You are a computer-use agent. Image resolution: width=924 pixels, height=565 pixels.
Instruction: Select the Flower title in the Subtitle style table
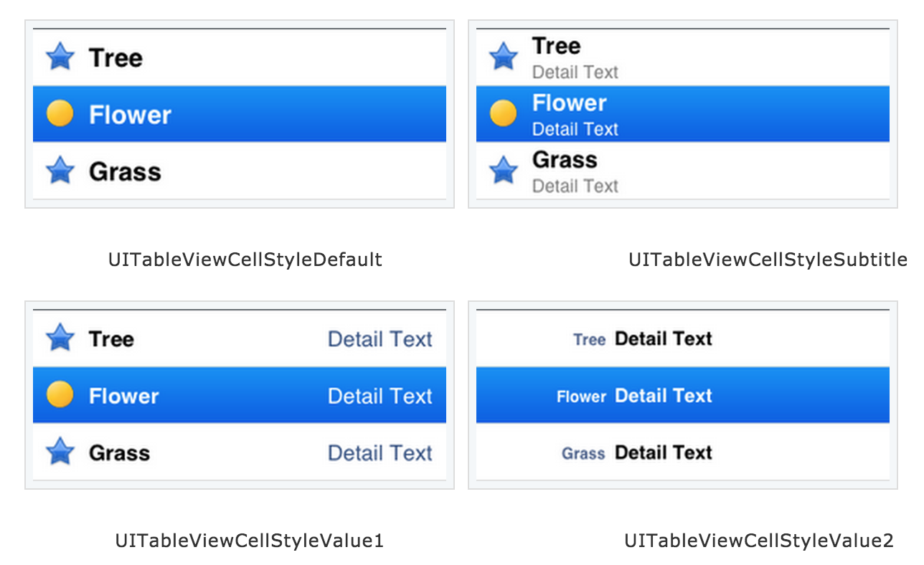(570, 103)
